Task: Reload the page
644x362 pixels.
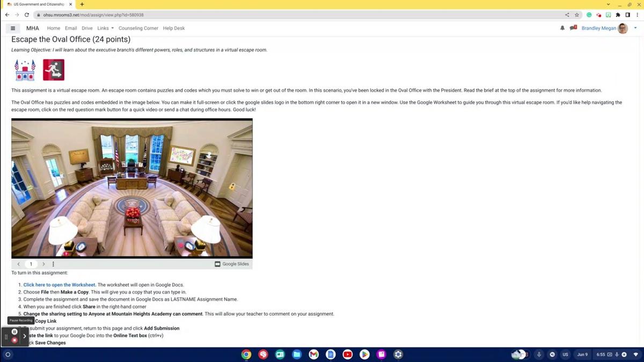Action: pos(27,15)
